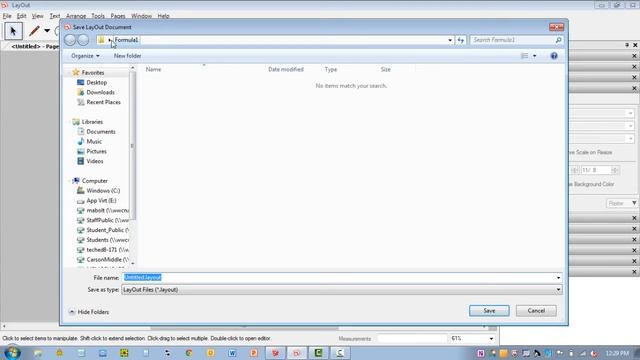Open the Text menu in LayOut
The height and width of the screenshot is (360, 640).
point(55,16)
